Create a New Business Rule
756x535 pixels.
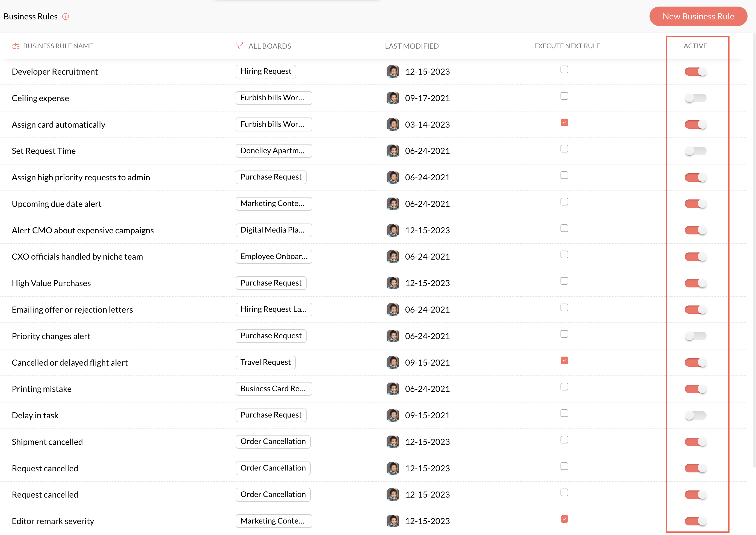698,16
